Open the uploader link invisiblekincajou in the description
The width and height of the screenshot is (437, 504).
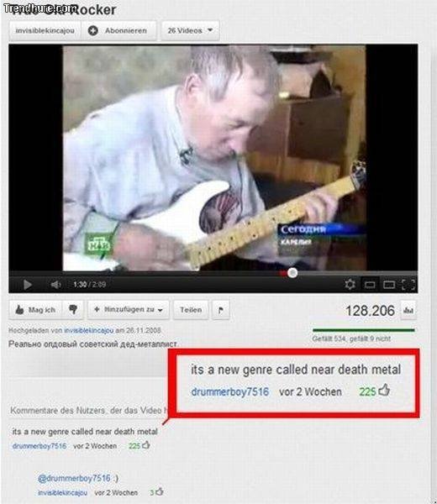point(89,330)
